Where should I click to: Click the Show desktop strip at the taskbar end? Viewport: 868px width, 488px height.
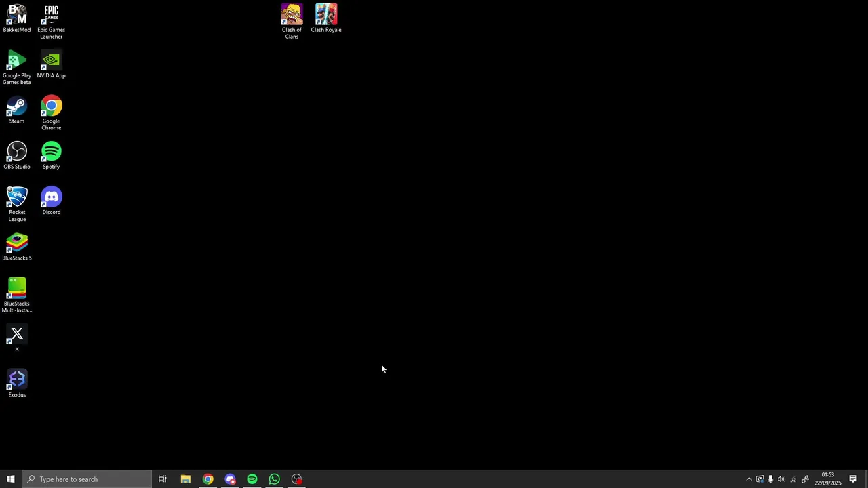[866, 479]
